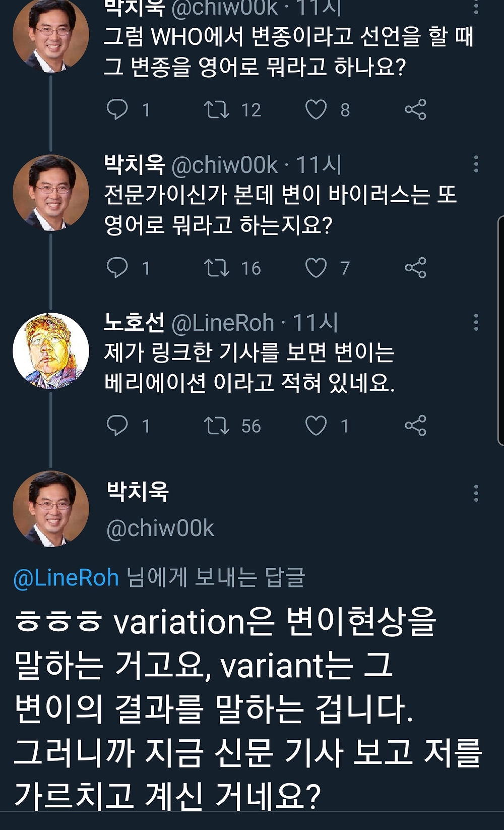This screenshot has width=504, height=830.
Task: Open 노호선's profile picture
Action: click(50, 351)
